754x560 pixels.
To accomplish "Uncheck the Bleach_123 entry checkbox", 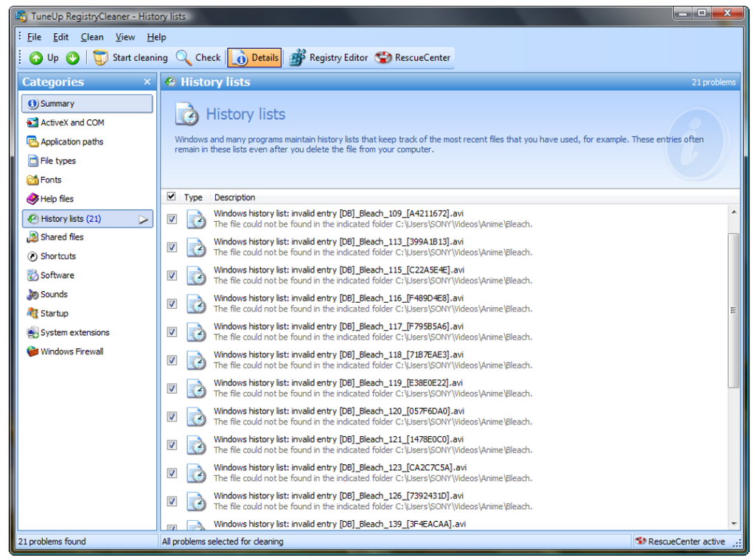I will (172, 474).
